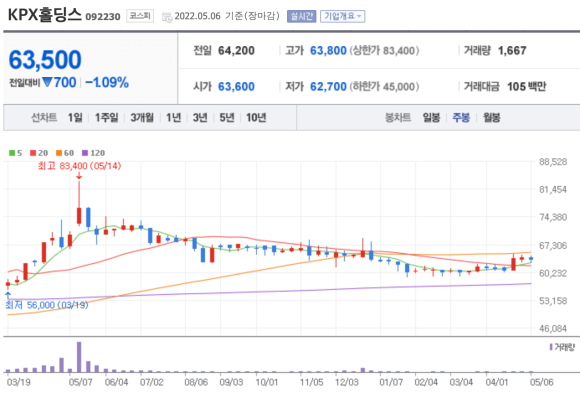Click the purple 120 moving average swatch
This screenshot has height=393, width=580.
pos(85,153)
